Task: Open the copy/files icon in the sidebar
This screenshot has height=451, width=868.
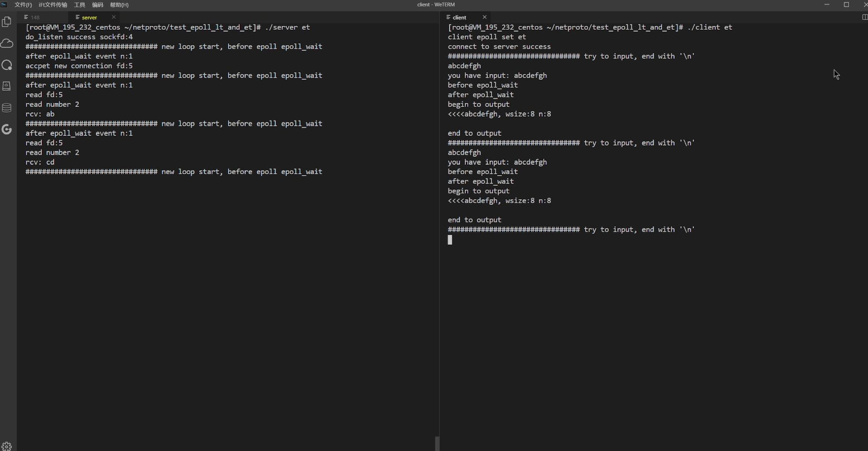Action: click(7, 22)
